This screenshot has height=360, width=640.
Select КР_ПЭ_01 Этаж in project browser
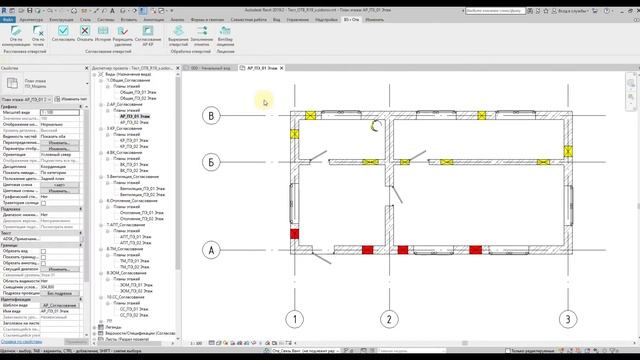[133, 140]
